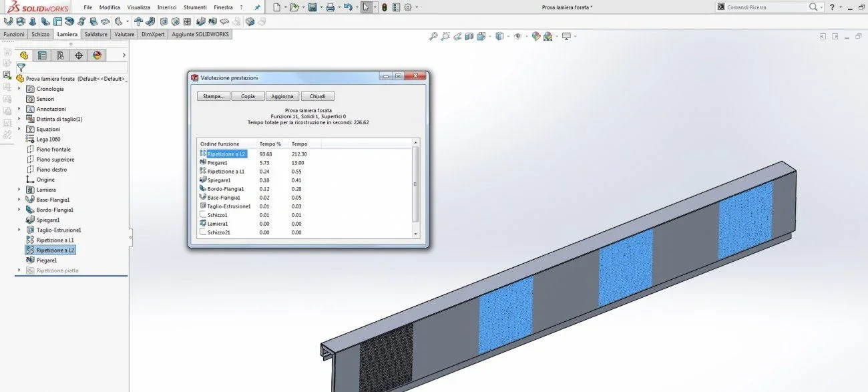
Task: Open the dropdown arrow next to Undo
Action: [356, 7]
